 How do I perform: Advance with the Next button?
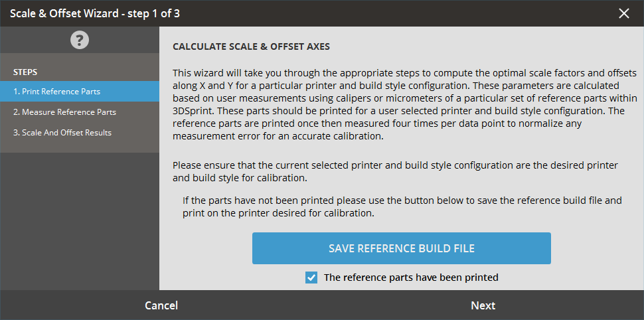point(483,305)
